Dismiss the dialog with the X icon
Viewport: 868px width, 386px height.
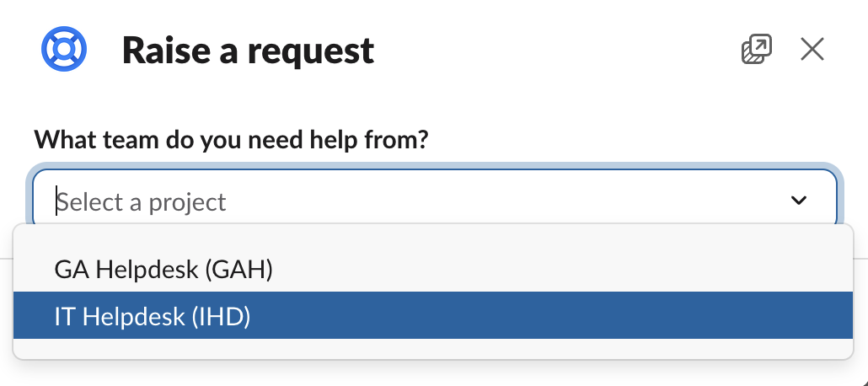click(812, 50)
